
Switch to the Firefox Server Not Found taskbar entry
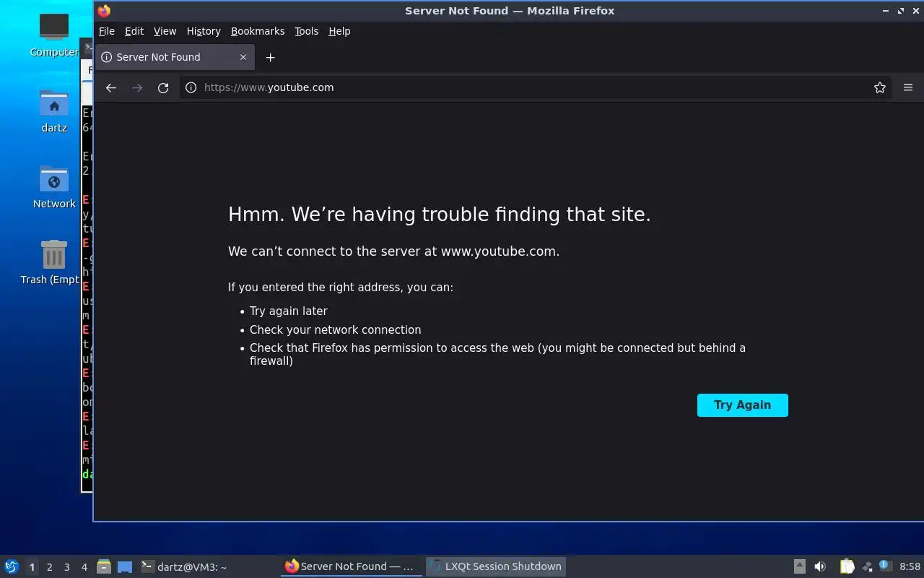coord(352,566)
